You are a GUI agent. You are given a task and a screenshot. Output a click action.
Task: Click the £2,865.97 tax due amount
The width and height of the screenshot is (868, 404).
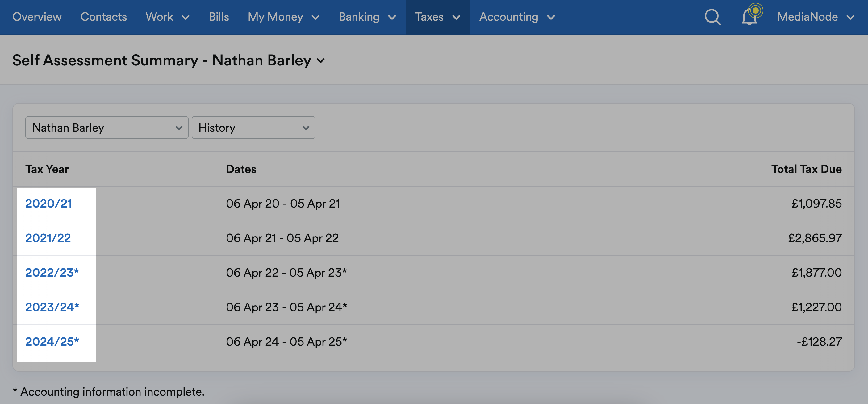click(x=815, y=238)
